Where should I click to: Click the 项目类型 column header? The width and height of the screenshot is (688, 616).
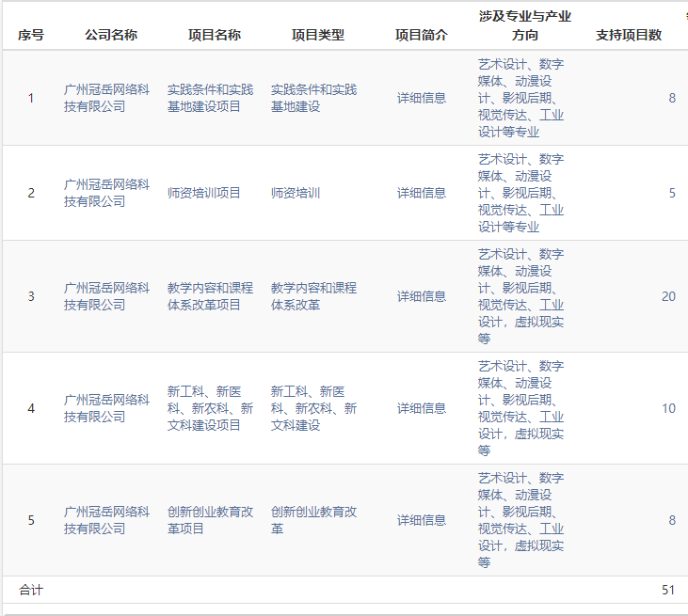point(318,35)
